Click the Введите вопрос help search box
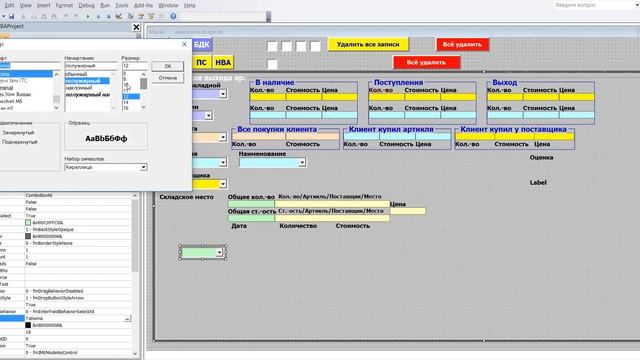Image resolution: width=640 pixels, height=360 pixels. tap(595, 5)
